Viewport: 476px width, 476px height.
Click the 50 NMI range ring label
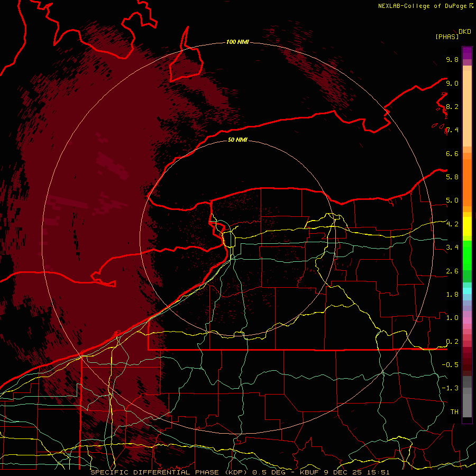pos(237,140)
